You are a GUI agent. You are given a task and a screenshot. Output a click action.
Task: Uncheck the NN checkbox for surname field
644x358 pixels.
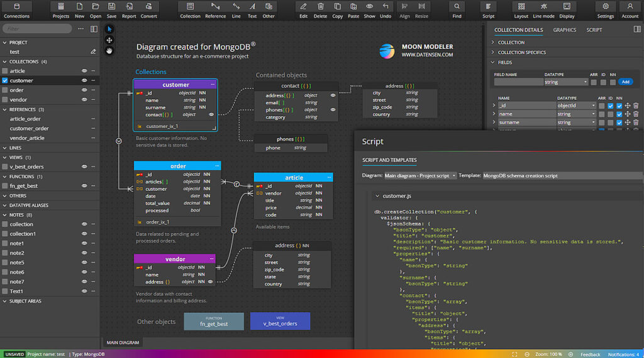[619, 122]
